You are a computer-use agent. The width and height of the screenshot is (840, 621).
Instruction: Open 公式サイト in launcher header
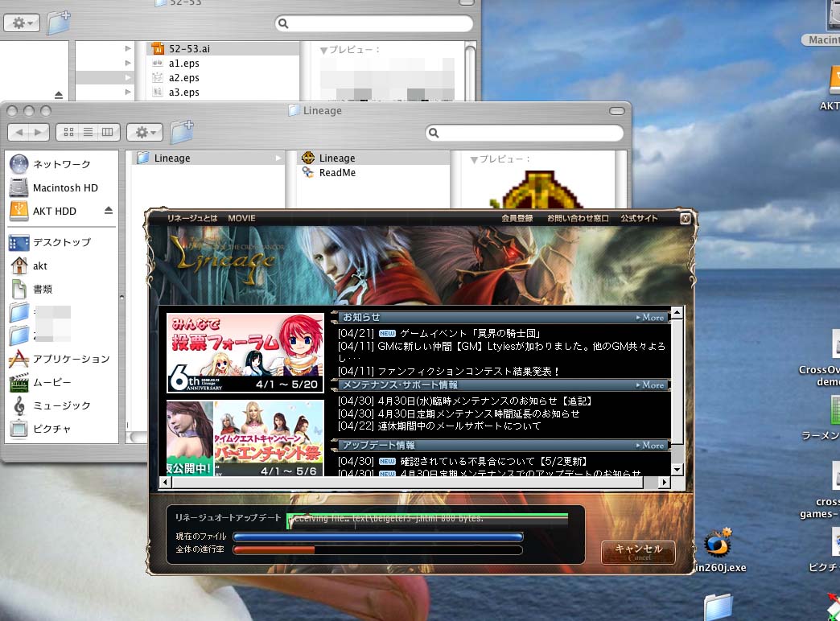tap(639, 218)
